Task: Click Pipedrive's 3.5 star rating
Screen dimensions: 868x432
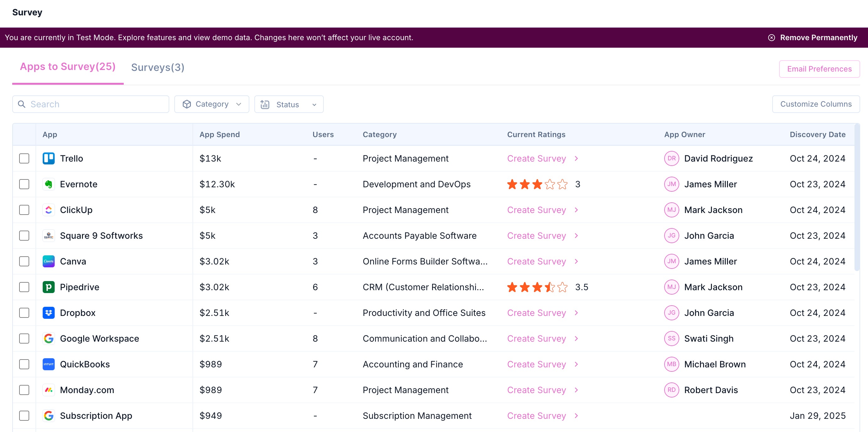Action: click(537, 287)
